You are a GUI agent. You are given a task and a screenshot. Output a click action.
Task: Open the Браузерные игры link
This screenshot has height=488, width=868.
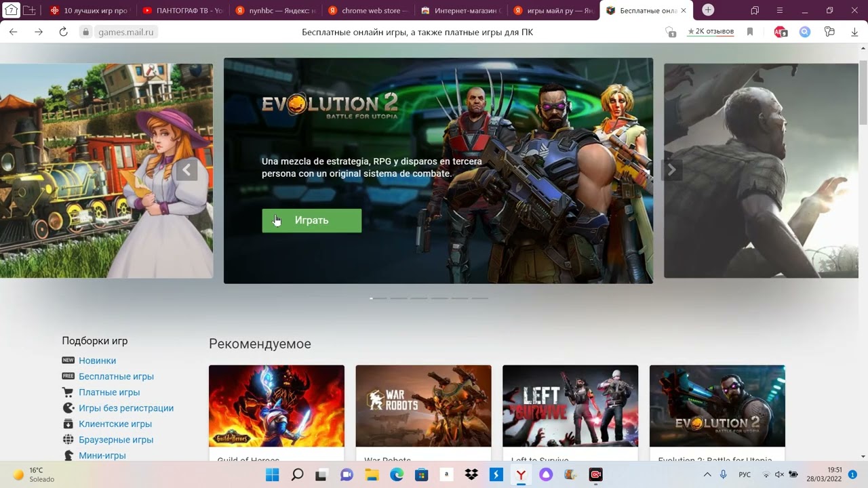click(x=116, y=439)
